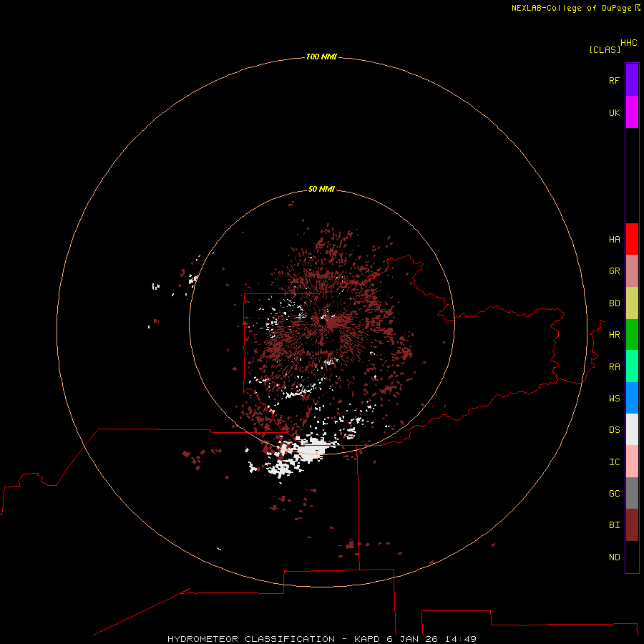This screenshot has height=644, width=644.
Task: Click the GC gray legend swatch
Action: pyautogui.click(x=632, y=493)
